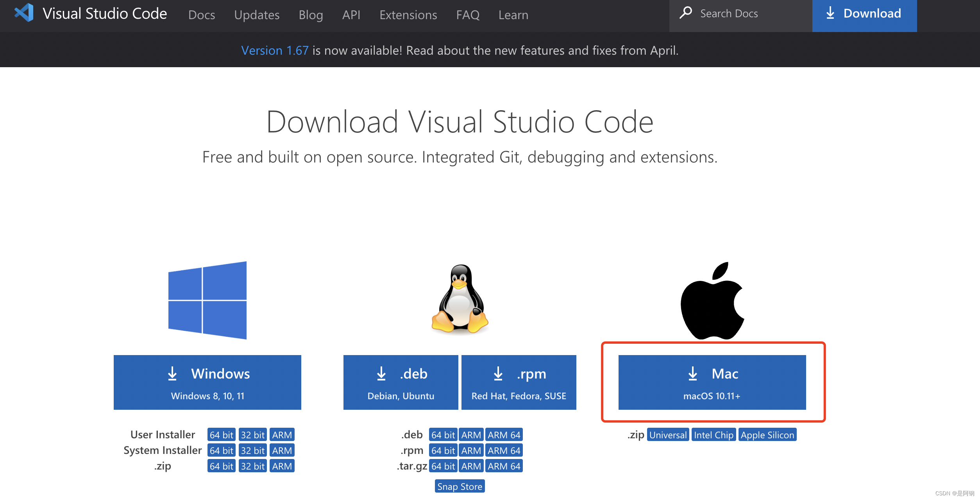
Task: Open the Learn nav item
Action: pos(513,15)
